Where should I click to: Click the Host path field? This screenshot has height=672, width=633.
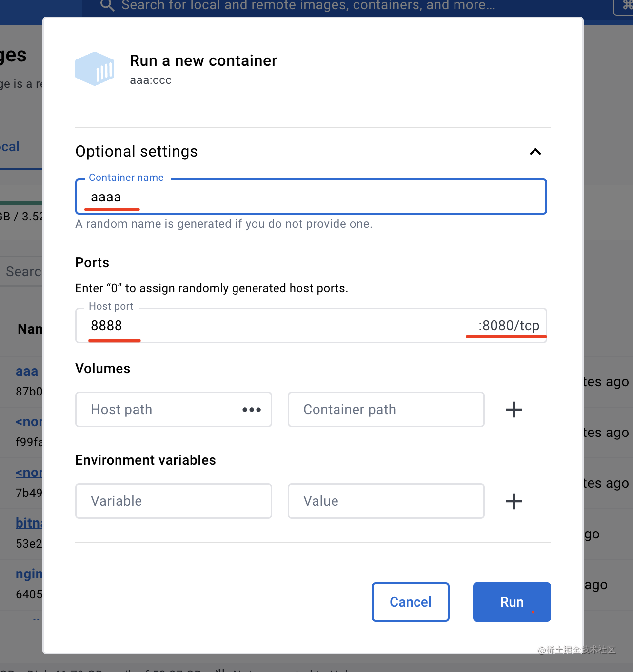161,410
